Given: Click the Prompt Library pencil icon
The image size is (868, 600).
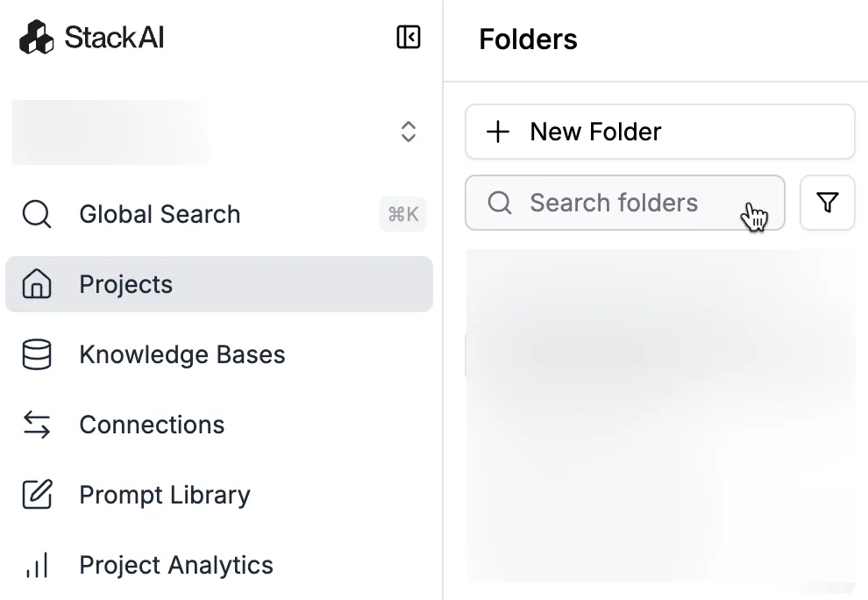Looking at the screenshot, I should [x=37, y=495].
